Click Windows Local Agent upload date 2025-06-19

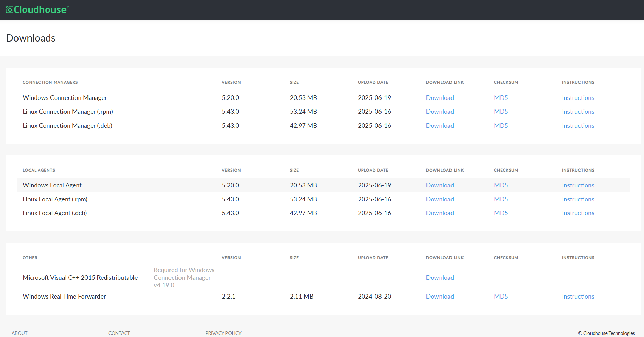click(x=374, y=185)
